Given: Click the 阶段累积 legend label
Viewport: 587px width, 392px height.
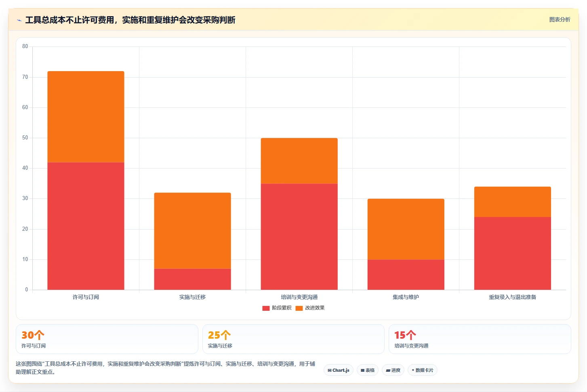Looking at the screenshot, I should (282, 308).
